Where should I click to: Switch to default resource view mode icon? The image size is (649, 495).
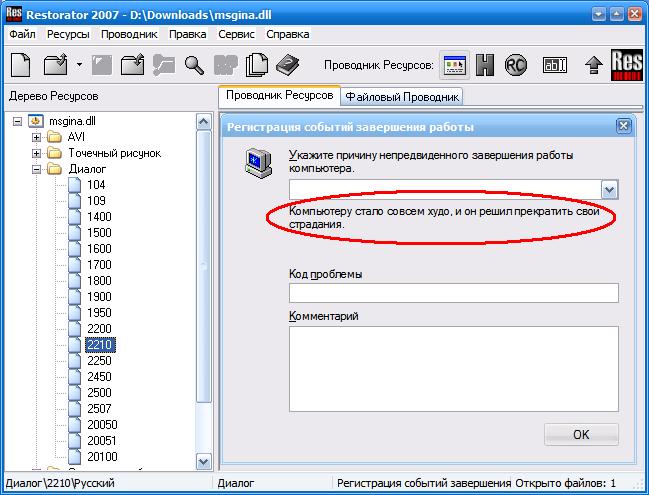[x=454, y=65]
